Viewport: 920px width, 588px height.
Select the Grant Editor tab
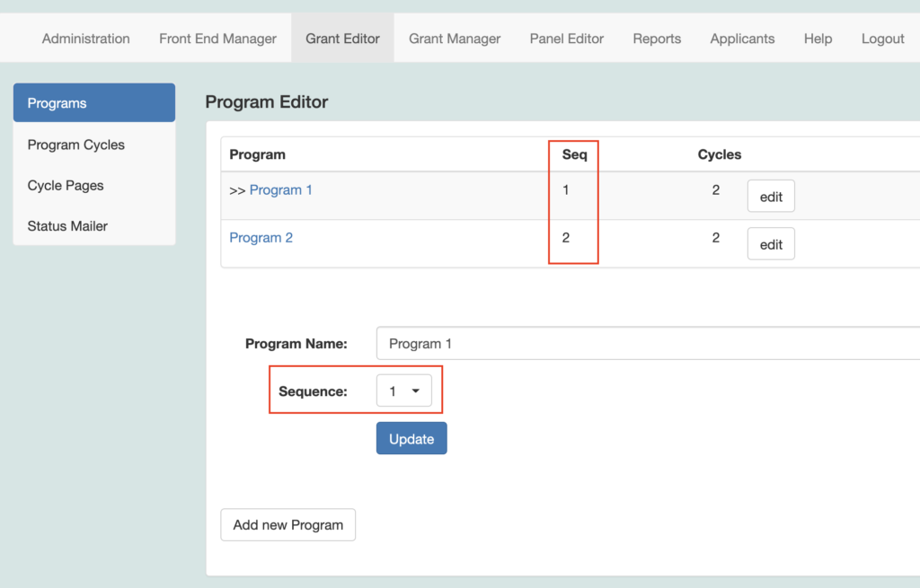coord(342,39)
